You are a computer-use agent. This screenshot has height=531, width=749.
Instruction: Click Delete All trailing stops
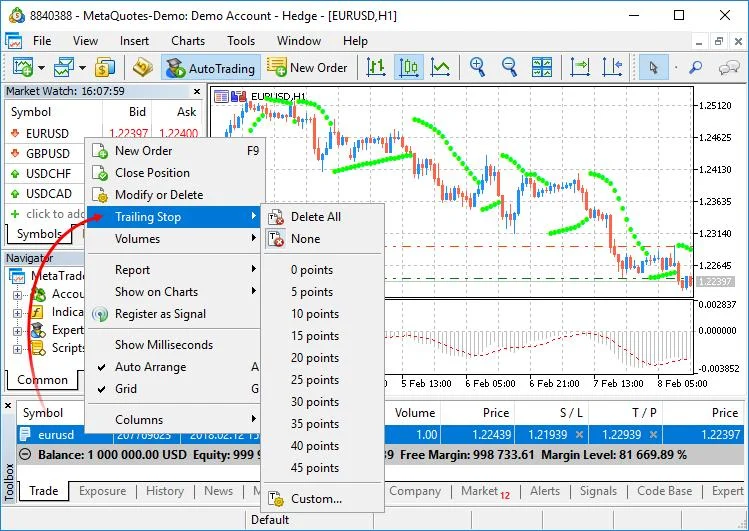pyautogui.click(x=323, y=217)
